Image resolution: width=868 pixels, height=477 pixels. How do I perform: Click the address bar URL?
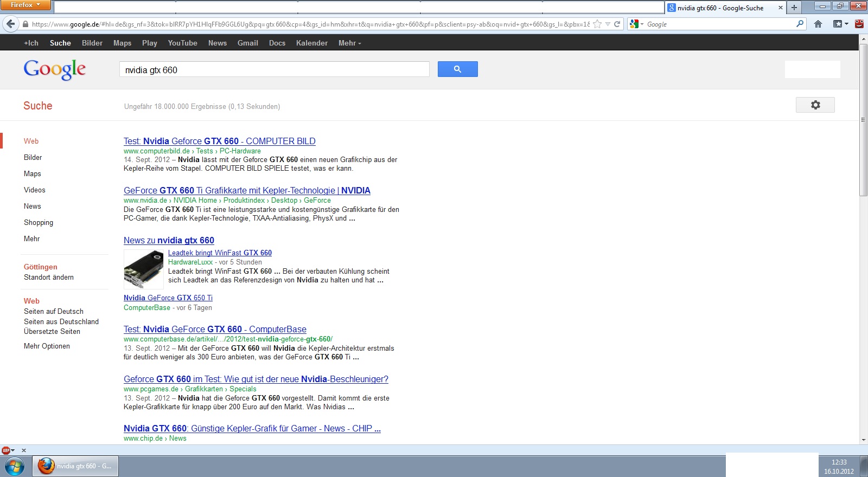tap(310, 24)
